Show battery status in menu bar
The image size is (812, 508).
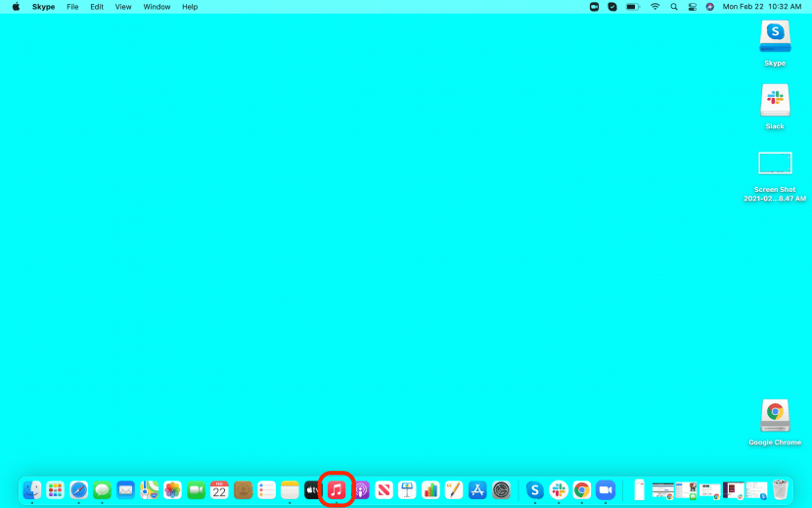633,7
